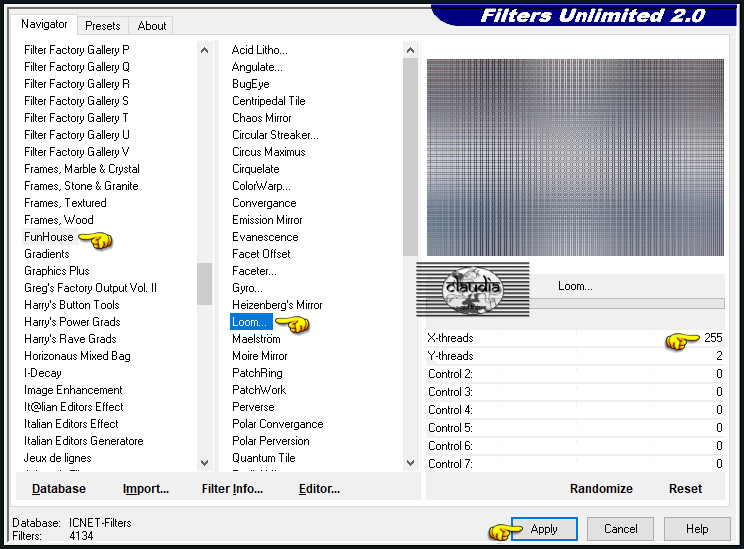Select Frames, Marble & Crystal category
Image resolution: width=744 pixels, height=549 pixels.
point(82,169)
